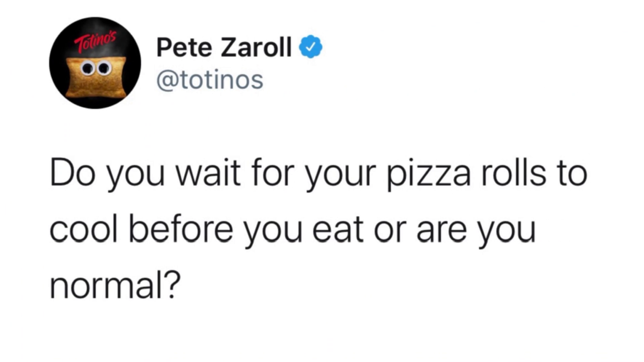
Task: Click the pizza roll body below the eyes
Action: tap(96, 86)
